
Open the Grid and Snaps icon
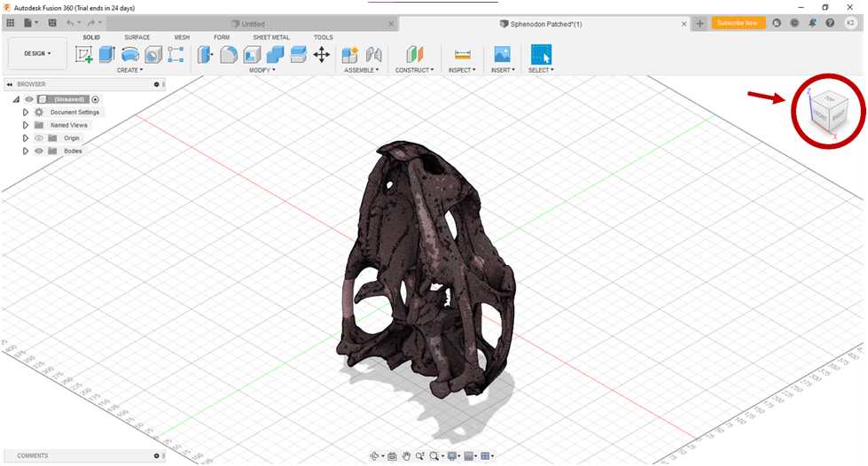(469, 456)
